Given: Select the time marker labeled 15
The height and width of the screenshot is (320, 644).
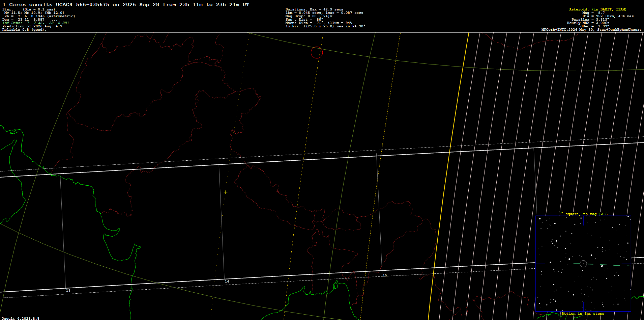Looking at the screenshot, I should pos(385,275).
